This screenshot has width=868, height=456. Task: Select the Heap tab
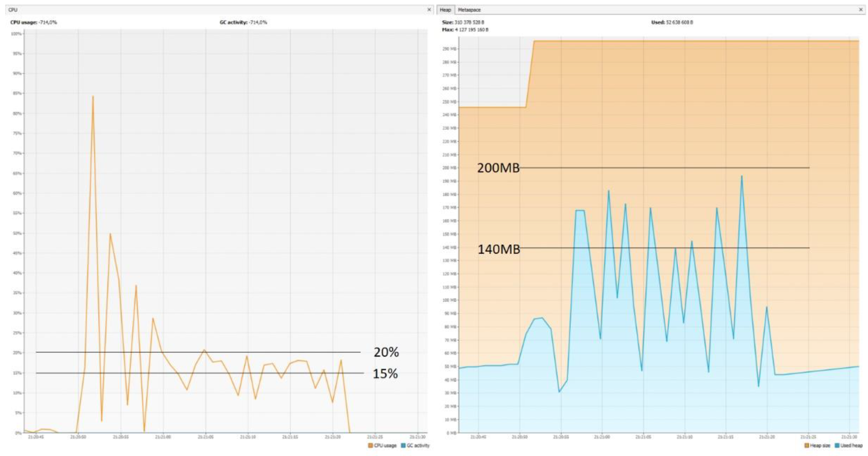(x=445, y=10)
